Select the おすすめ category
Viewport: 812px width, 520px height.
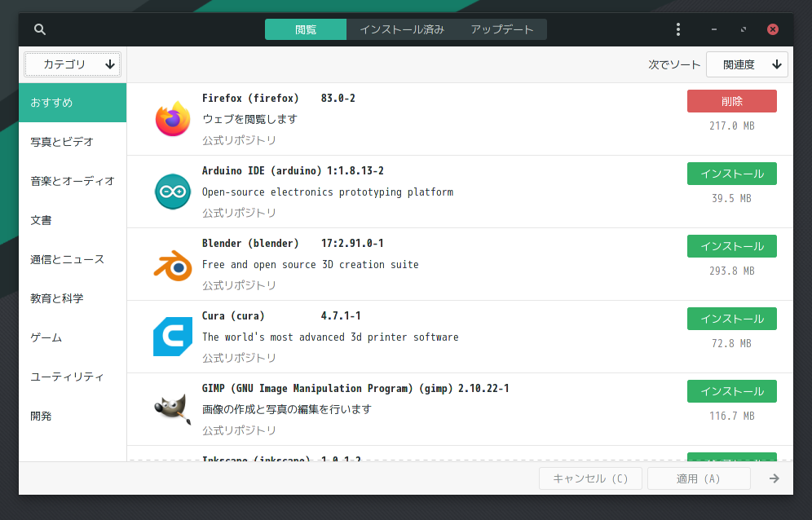coord(73,103)
